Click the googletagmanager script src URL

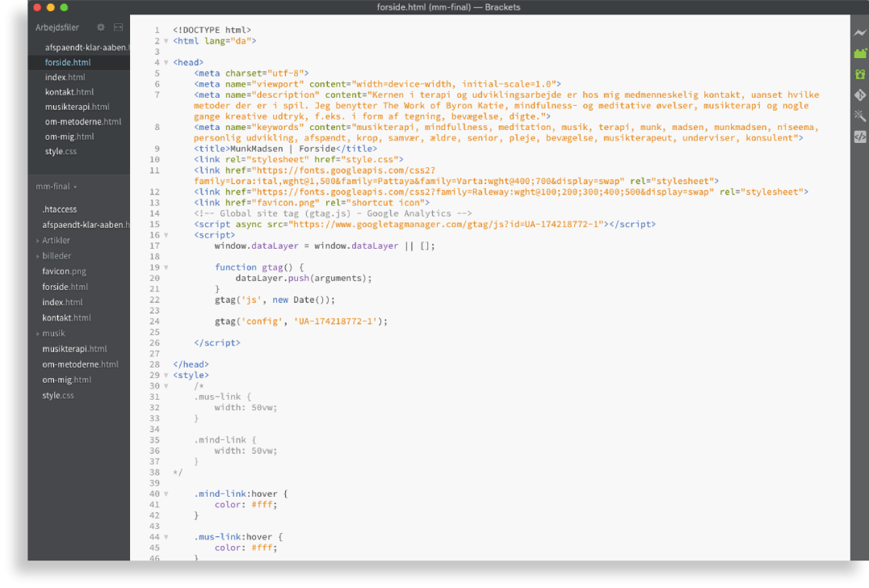click(447, 225)
